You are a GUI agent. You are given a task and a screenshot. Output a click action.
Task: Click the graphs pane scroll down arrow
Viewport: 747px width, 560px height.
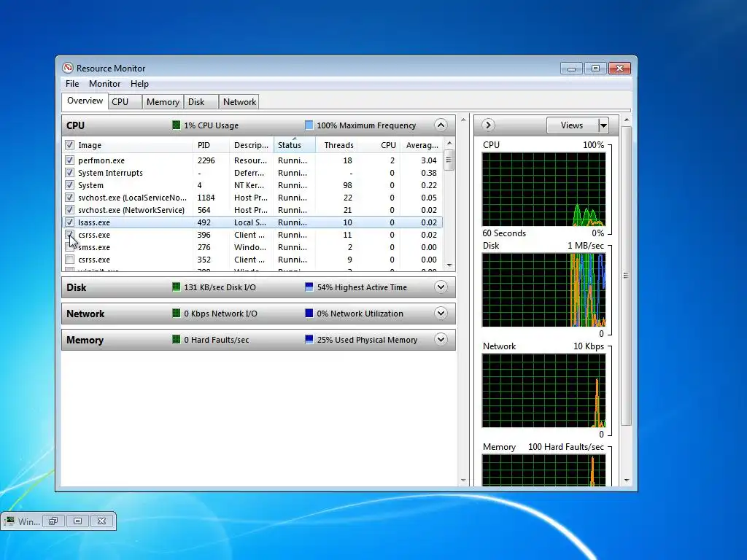[x=627, y=481]
